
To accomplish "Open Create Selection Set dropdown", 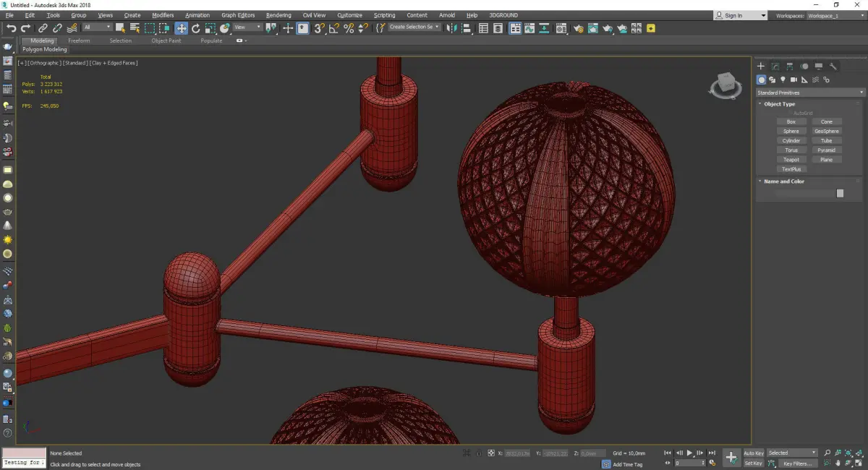I will pyautogui.click(x=414, y=27).
